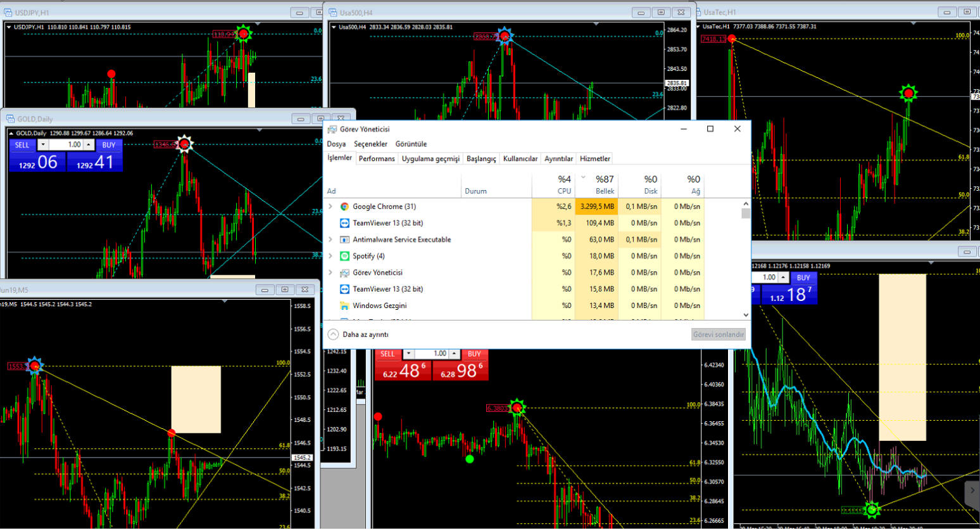Image resolution: width=980 pixels, height=529 pixels.
Task: Increase volume next to the 1.12 BUY panel
Action: coord(784,277)
